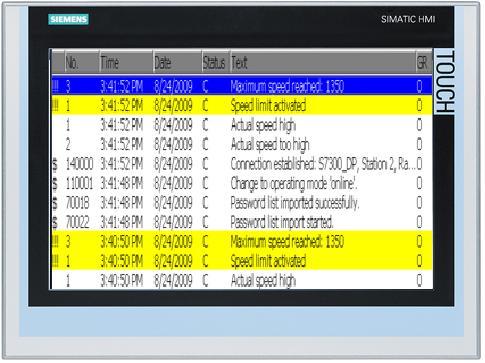The image size is (485, 363).
Task: Click the Date column header
Action: click(177, 62)
